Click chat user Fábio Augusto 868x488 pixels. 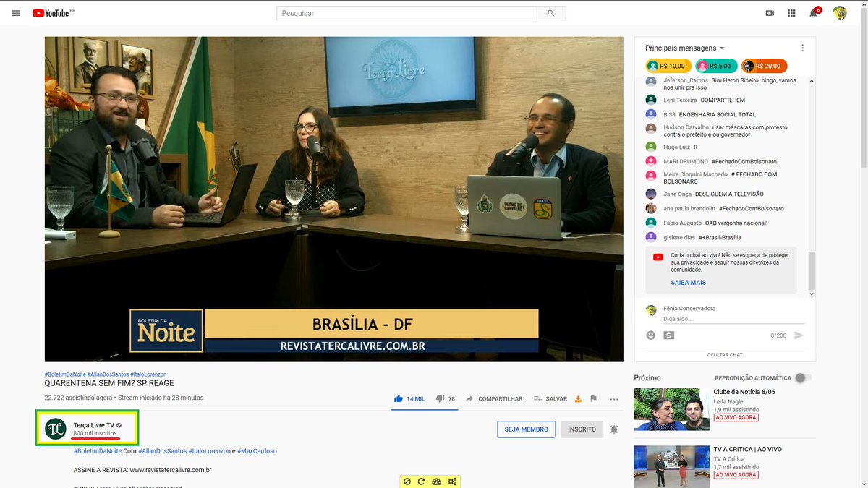[x=682, y=223]
